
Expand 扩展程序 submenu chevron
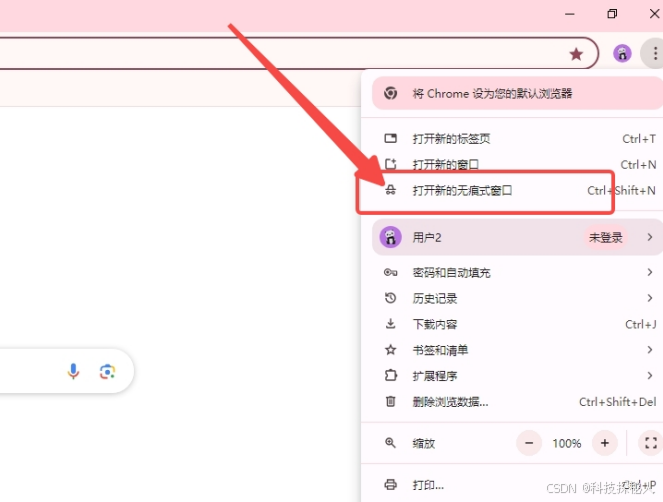click(650, 376)
